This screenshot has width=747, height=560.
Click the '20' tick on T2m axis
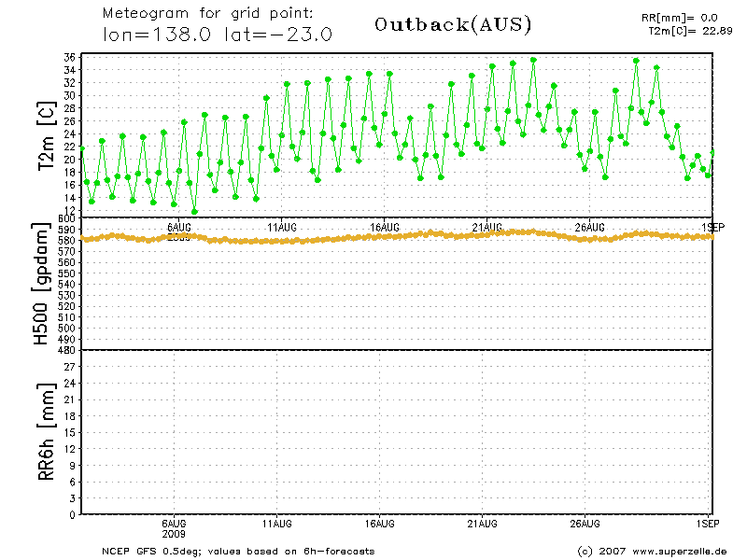[69, 160]
